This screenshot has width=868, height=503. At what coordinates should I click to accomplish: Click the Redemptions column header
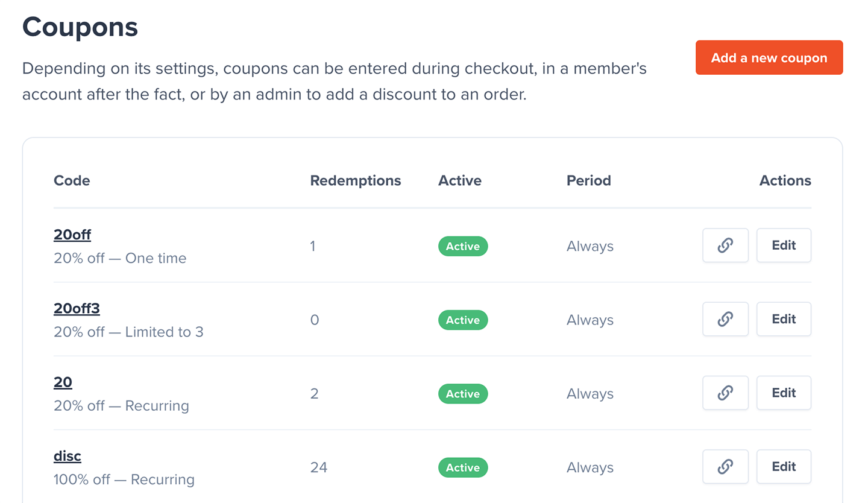click(355, 180)
